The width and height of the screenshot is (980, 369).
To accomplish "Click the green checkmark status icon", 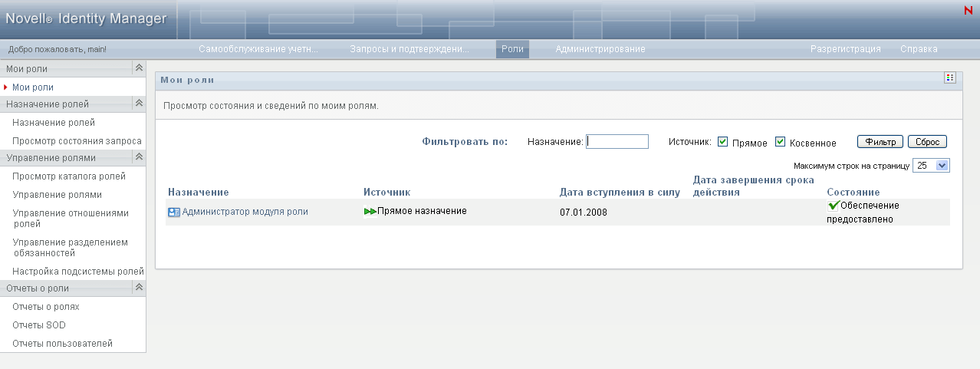I will tap(834, 206).
